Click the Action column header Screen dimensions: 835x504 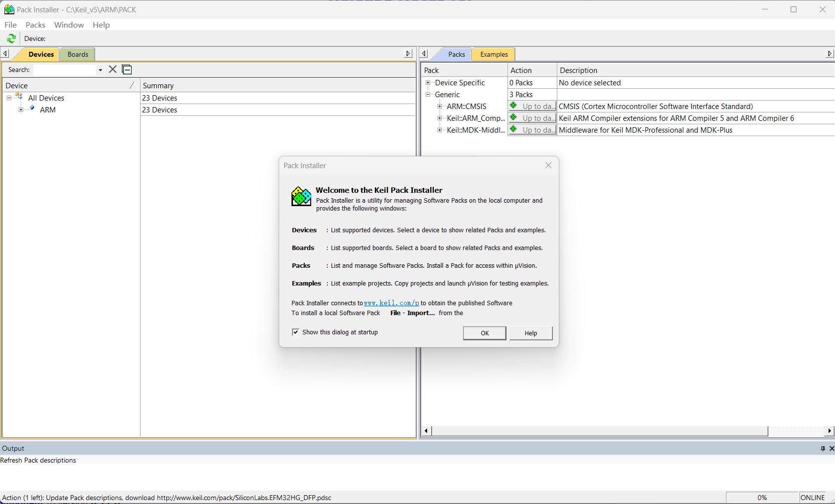click(533, 70)
